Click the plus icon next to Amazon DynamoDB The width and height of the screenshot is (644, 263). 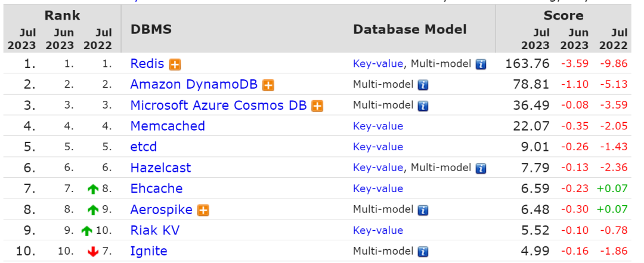268,85
